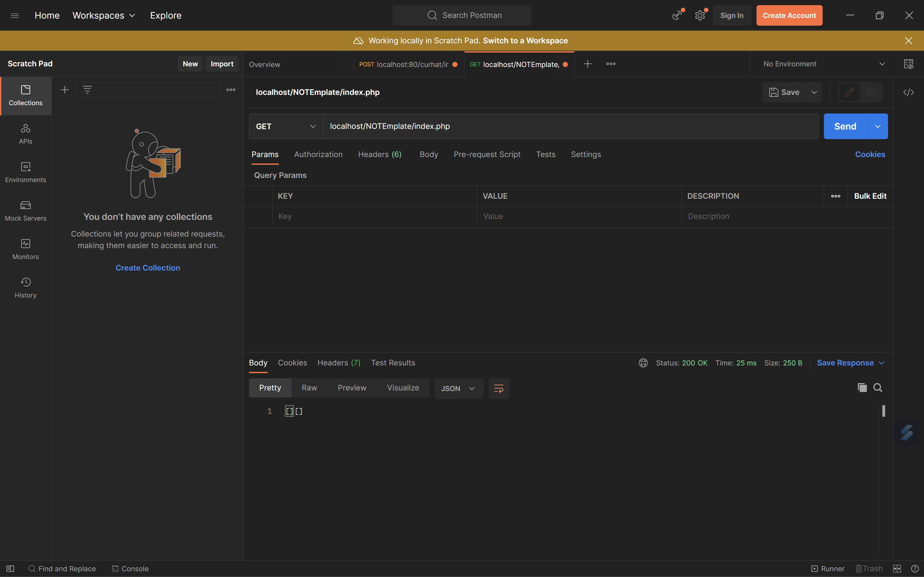Open capture requests satellite icon

[x=677, y=15]
